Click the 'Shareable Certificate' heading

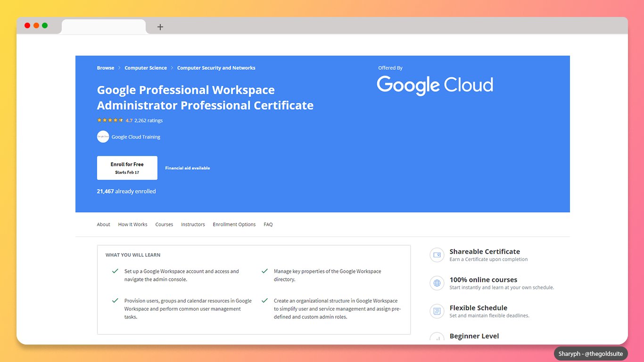coord(485,252)
